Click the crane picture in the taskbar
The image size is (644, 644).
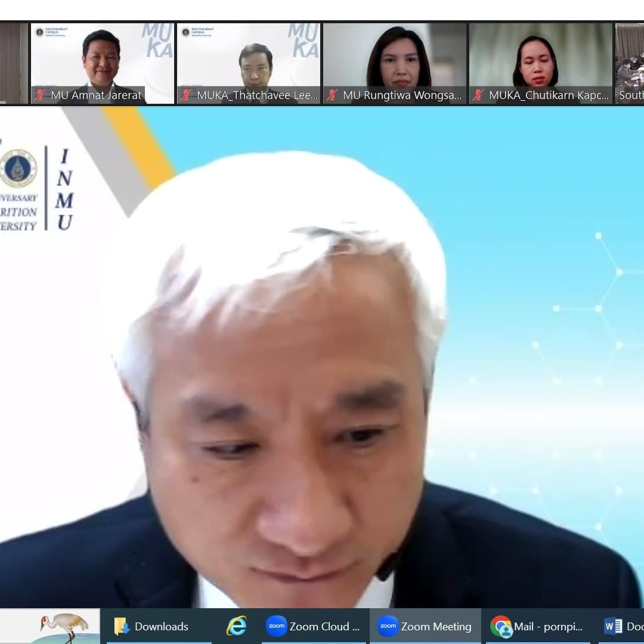point(63,626)
